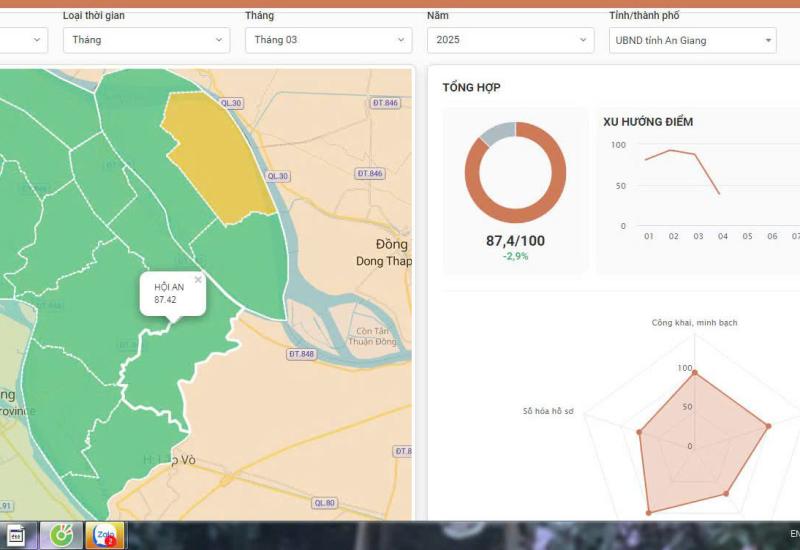The width and height of the screenshot is (800, 550).
Task: Close the HỘI AN map popup
Action: point(198,280)
